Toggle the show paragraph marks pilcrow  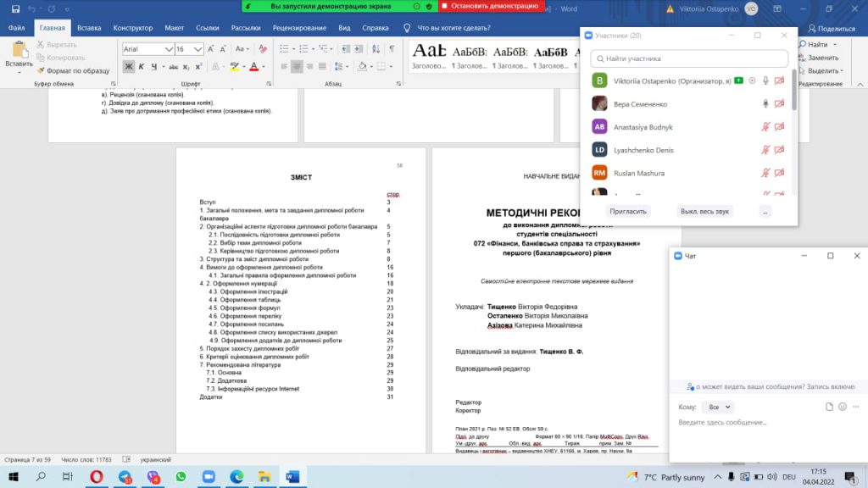392,48
